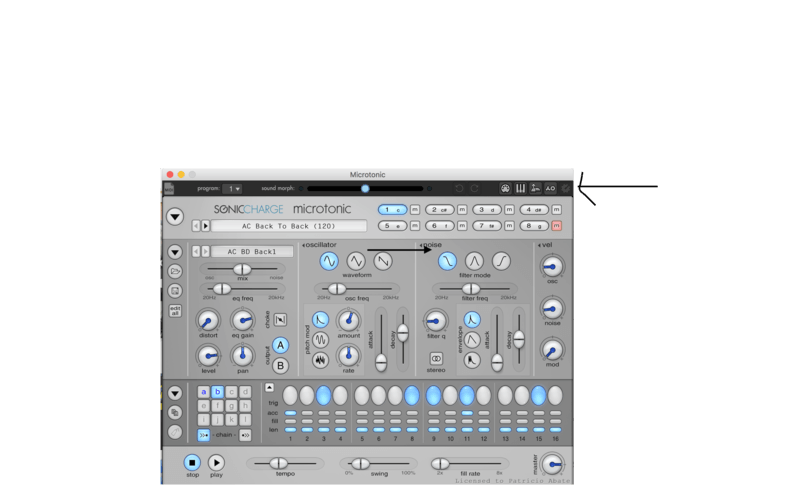Open the MIDI drag icon in top bar
This screenshot has height=500, width=800.
[x=169, y=189]
